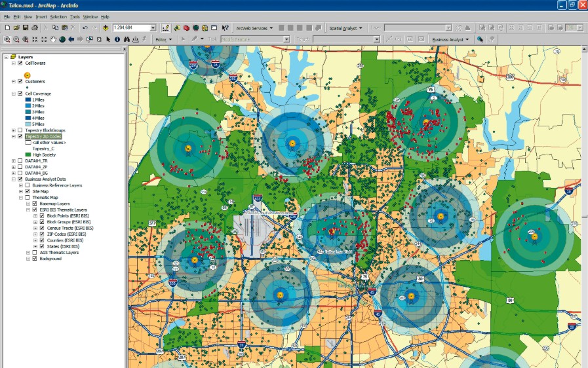Expand the DATA04_TR layer
This screenshot has width=588, height=368.
point(13,160)
